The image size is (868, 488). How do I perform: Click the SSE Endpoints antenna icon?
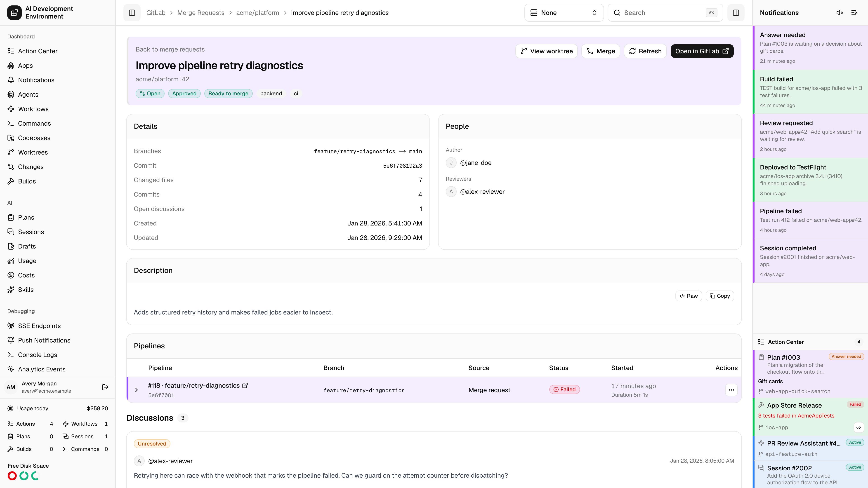pyautogui.click(x=11, y=326)
